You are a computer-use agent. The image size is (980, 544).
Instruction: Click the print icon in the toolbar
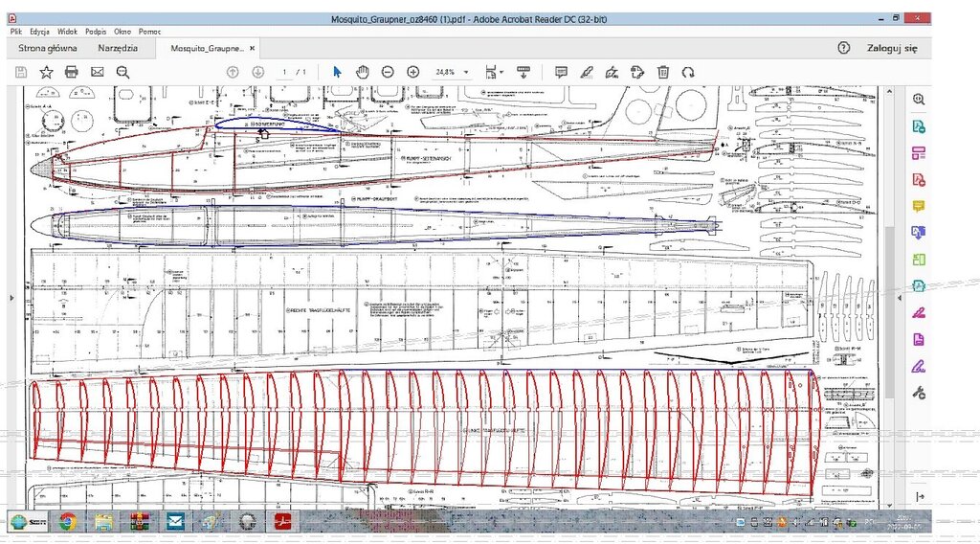[x=71, y=72]
